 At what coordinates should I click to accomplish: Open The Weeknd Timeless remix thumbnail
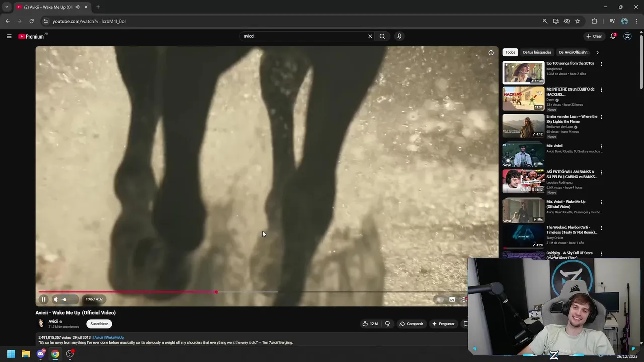tap(523, 236)
